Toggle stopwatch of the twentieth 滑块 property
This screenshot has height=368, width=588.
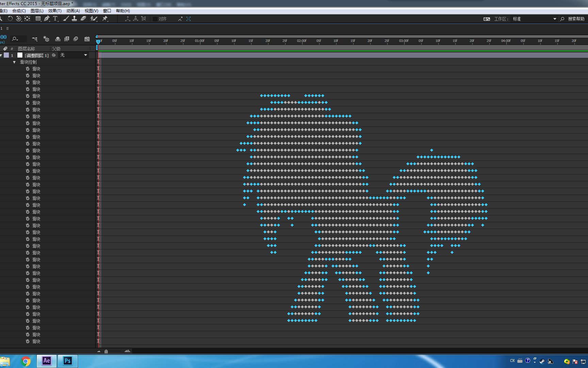click(x=28, y=198)
